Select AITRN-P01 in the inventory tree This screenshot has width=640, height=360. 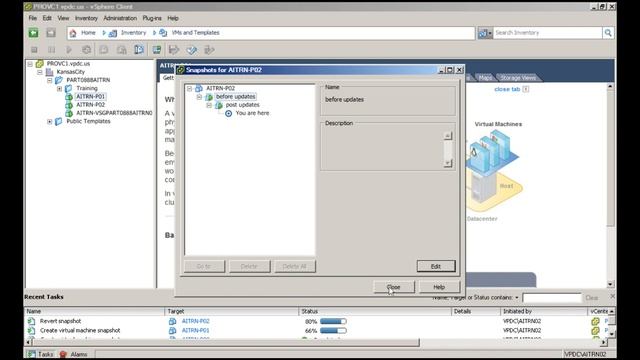pos(91,97)
